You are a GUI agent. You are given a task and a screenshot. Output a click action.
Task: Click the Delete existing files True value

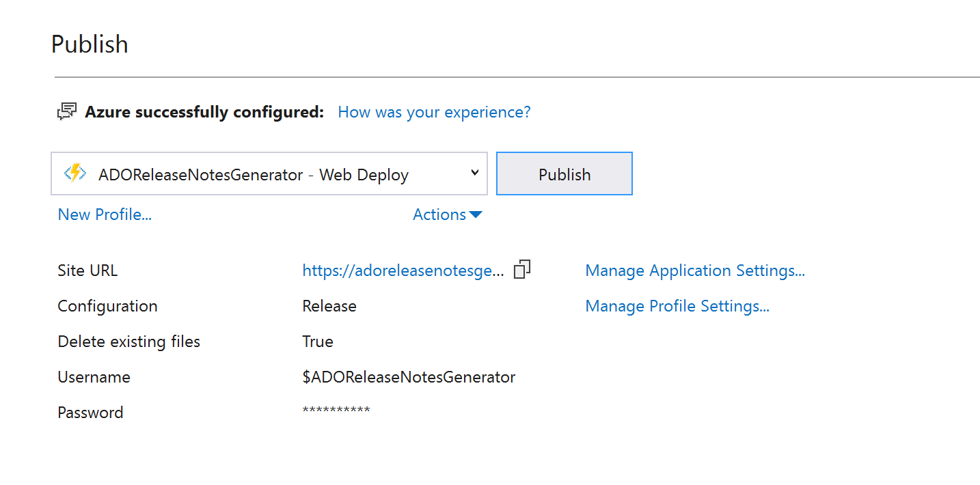coord(317,341)
